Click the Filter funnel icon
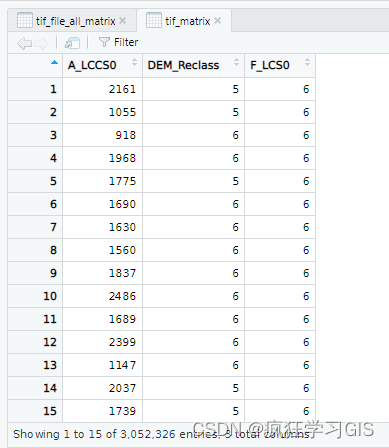This screenshot has width=389, height=448. [104, 42]
